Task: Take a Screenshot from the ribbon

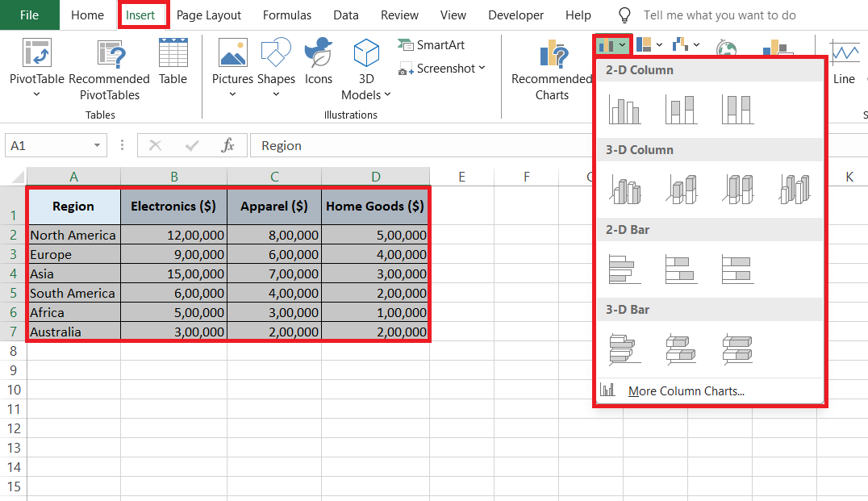Action: click(x=437, y=69)
